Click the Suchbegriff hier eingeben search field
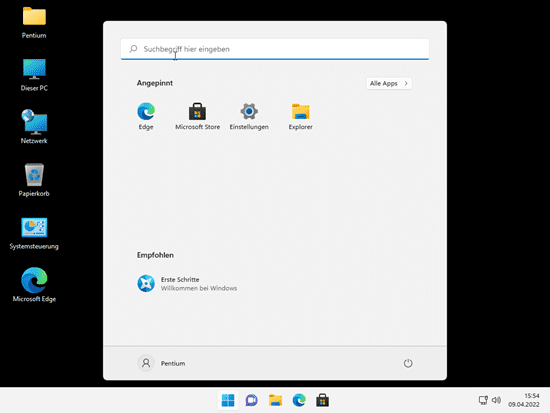 275,49
